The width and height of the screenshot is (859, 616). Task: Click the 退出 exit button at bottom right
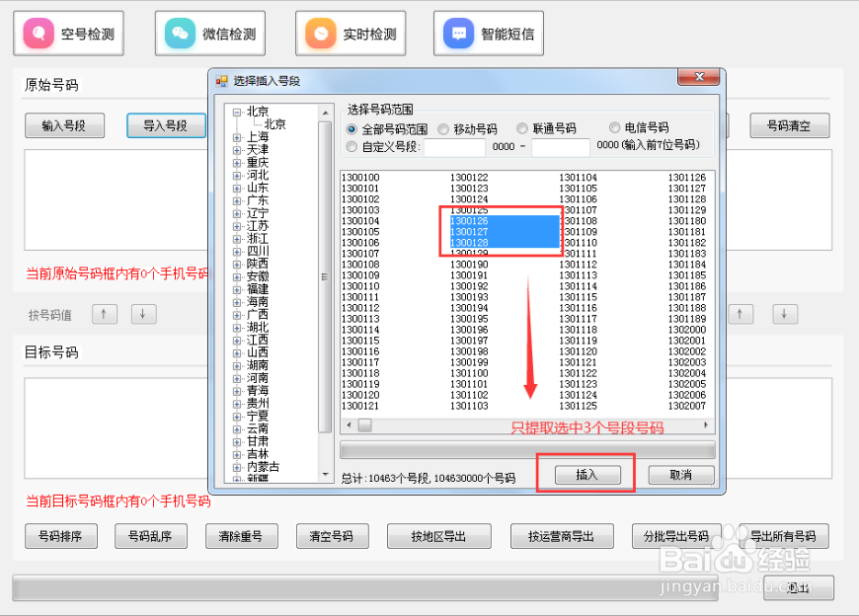coord(799,587)
